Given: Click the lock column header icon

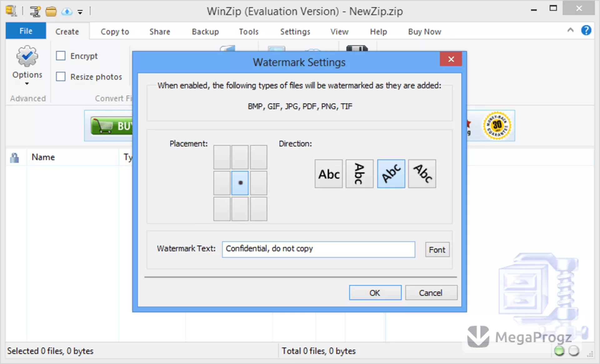Looking at the screenshot, I should point(14,157).
